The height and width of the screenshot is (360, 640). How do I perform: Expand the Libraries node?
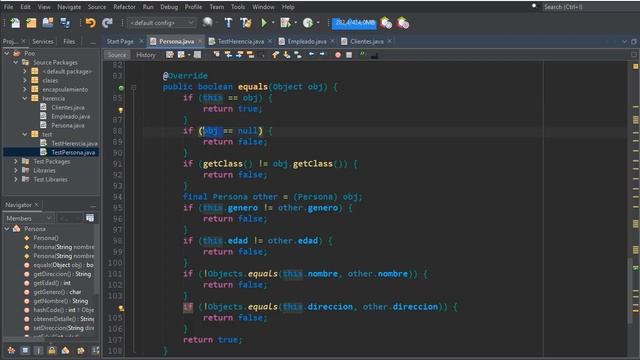point(16,170)
